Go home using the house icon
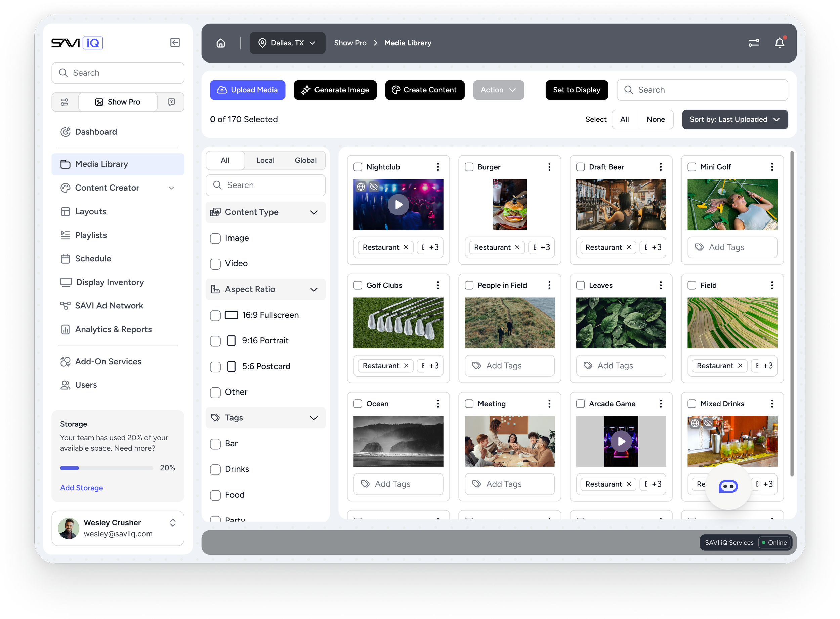The height and width of the screenshot is (619, 840). pos(221,43)
